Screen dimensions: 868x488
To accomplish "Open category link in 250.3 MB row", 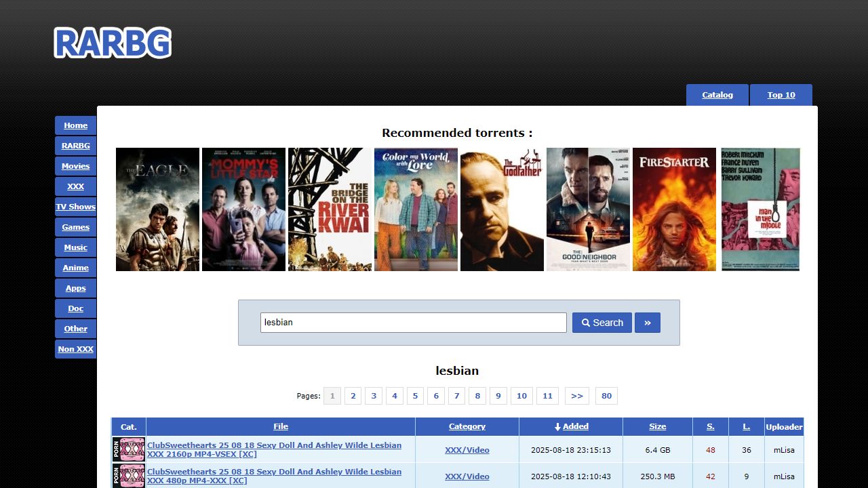I will click(x=467, y=476).
